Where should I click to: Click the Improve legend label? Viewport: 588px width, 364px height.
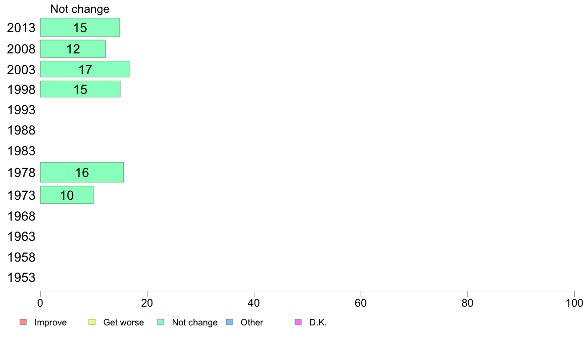50,322
